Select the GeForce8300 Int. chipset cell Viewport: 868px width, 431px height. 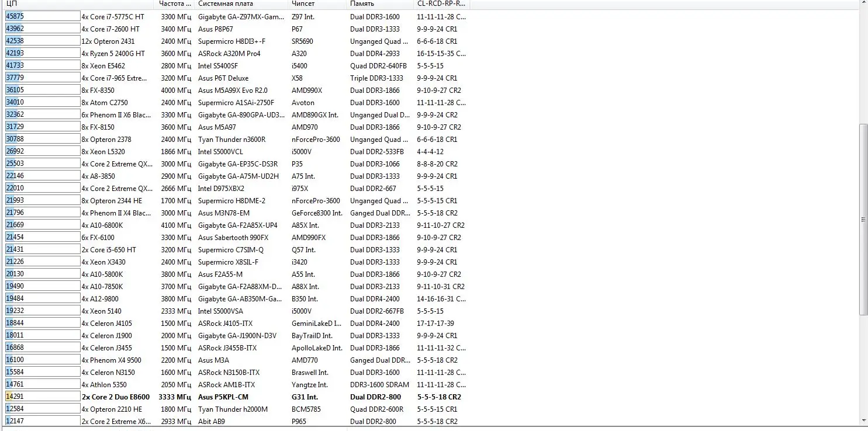tap(317, 213)
